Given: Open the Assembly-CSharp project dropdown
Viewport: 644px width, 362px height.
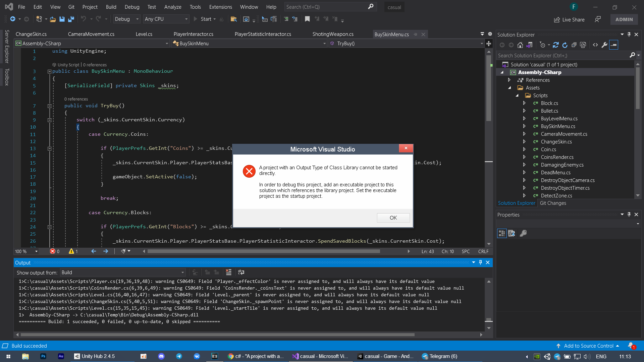Looking at the screenshot, I should (92, 44).
